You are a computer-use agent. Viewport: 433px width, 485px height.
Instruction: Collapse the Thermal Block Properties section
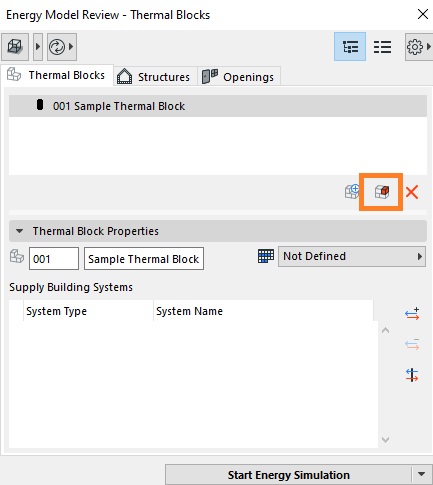[19, 231]
